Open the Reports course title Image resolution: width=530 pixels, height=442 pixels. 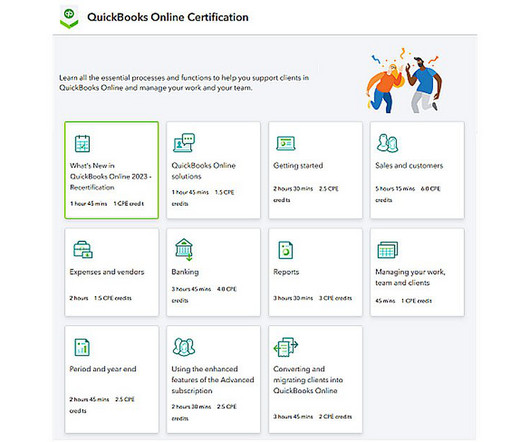pos(286,272)
